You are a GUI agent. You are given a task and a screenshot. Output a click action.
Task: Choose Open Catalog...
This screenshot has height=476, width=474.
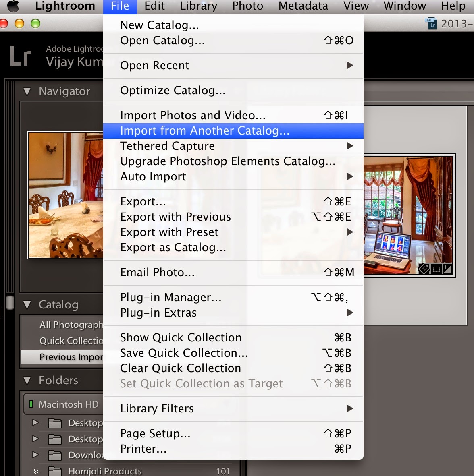point(233,40)
